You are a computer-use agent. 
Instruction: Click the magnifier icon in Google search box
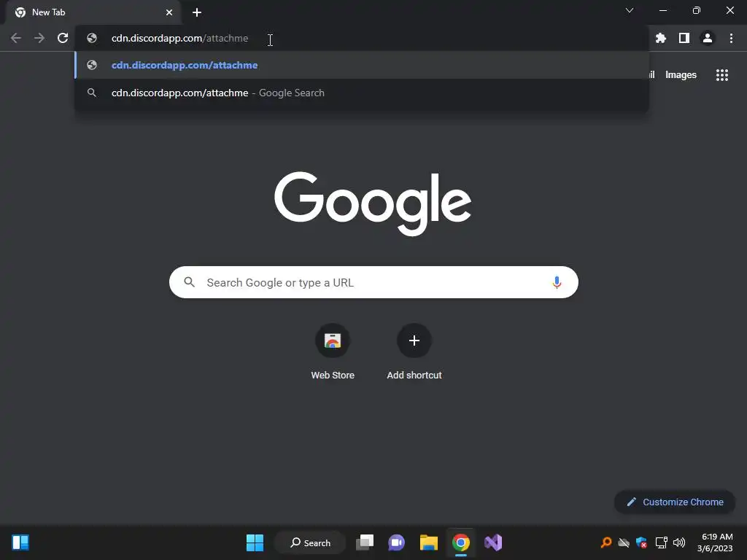(x=190, y=282)
